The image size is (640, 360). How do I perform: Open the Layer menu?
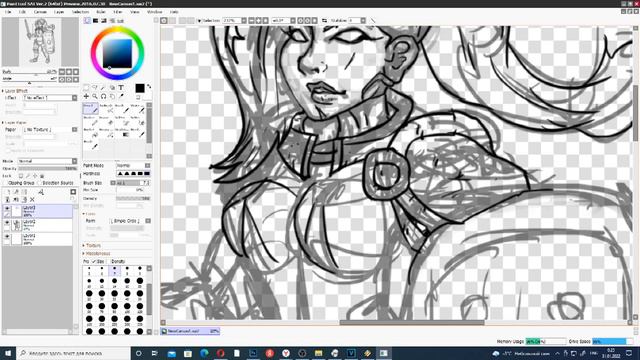coord(59,12)
